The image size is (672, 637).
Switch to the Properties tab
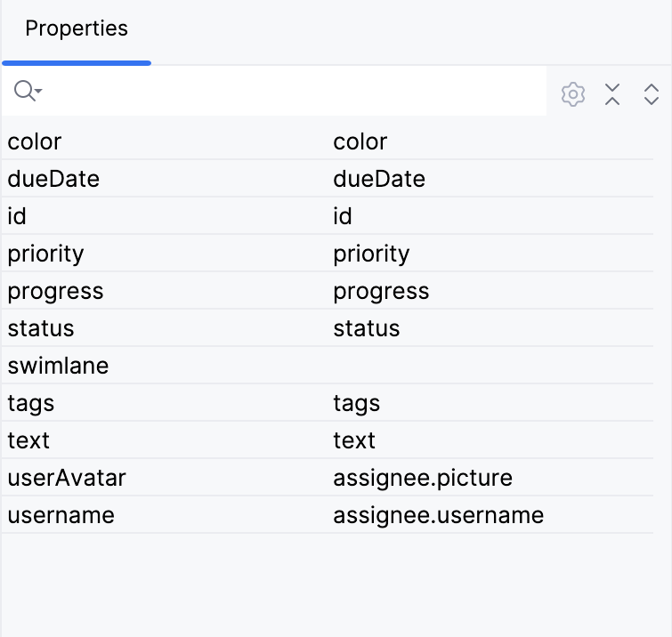(x=77, y=28)
